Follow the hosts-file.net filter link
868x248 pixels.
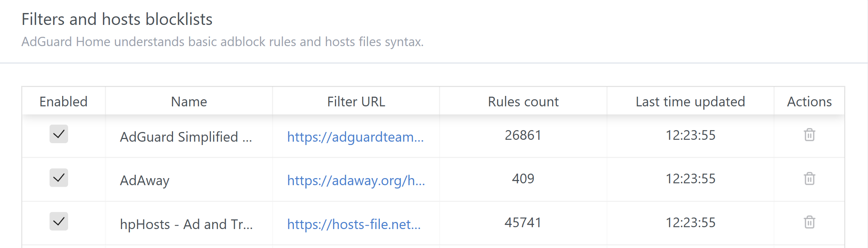(354, 224)
